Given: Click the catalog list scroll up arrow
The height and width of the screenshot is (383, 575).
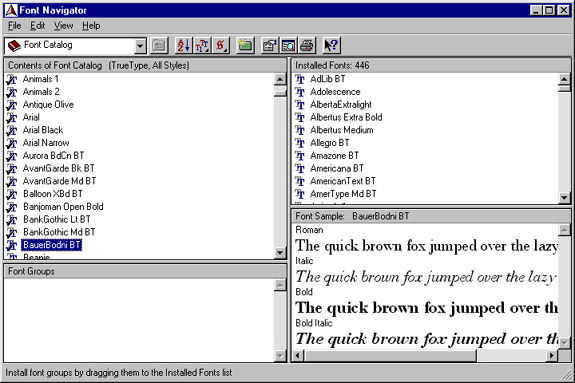Looking at the screenshot, I should tap(280, 79).
